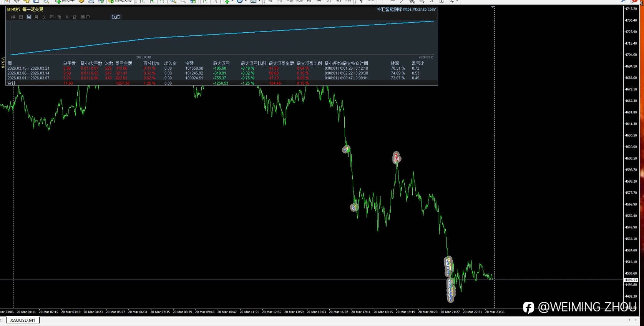
Task: Click the 最大浮亏比例 column header
Action: tap(254, 63)
